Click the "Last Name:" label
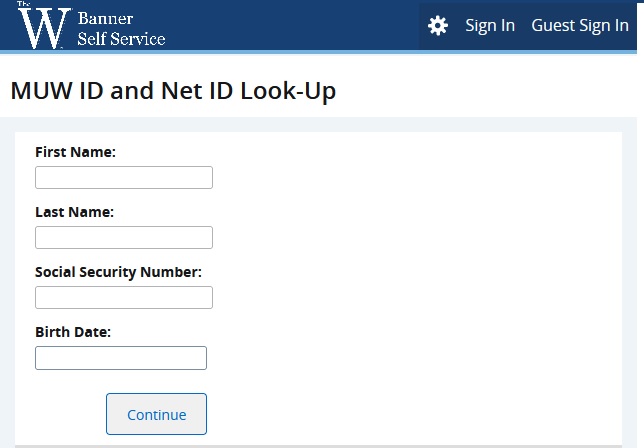The height and width of the screenshot is (448, 644). pyautogui.click(x=74, y=212)
